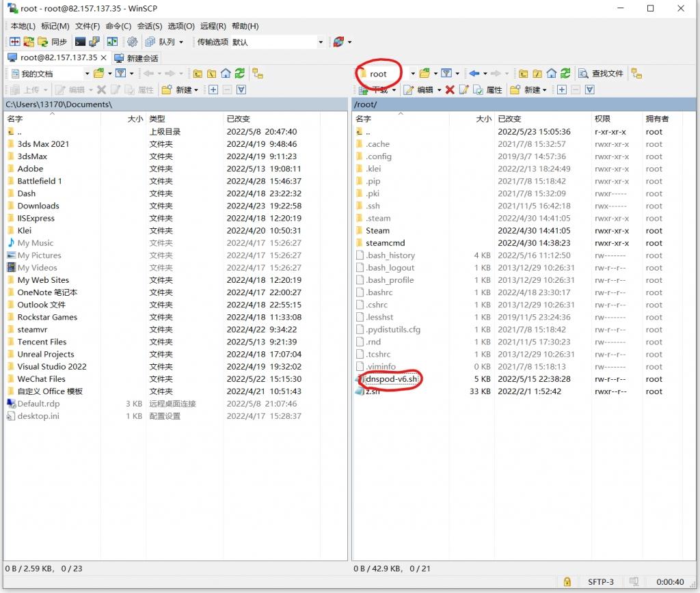Open the 标记(M) menu
Viewport: 700px width, 593px height.
[x=55, y=26]
